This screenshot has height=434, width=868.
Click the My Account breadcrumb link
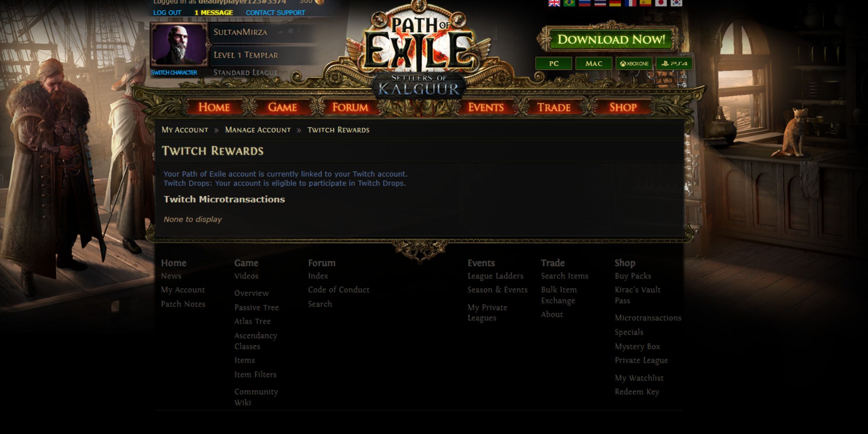point(184,130)
